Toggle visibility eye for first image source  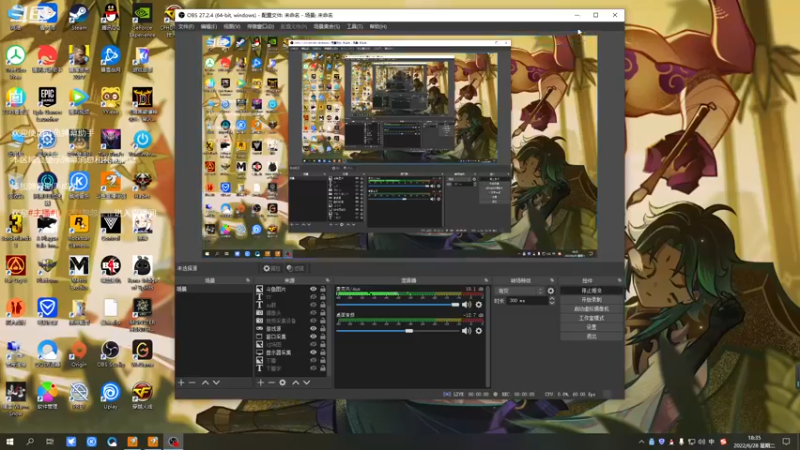(313, 289)
